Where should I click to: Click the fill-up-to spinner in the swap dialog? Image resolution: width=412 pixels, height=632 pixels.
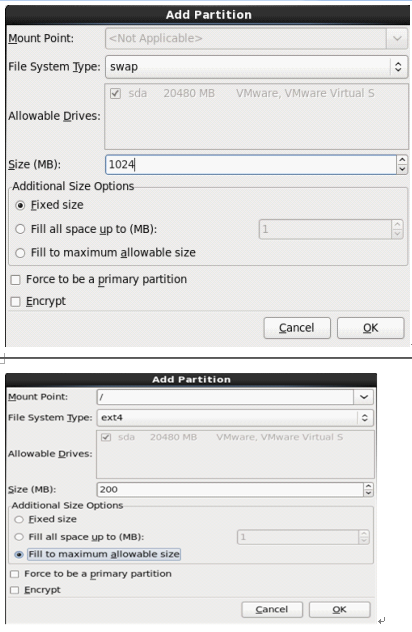(397, 229)
